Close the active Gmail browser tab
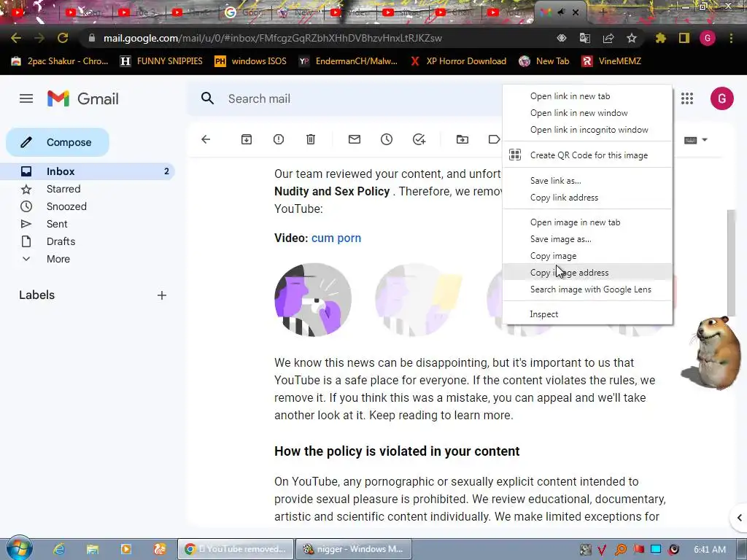This screenshot has width=747, height=560. pyautogui.click(x=576, y=12)
